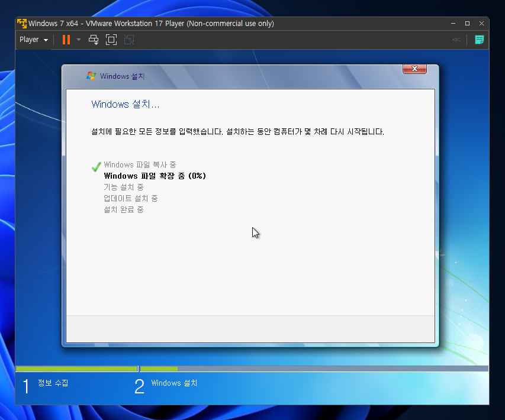Click Send Ctrl+Alt+Del toolbar icon
This screenshot has width=505, height=420.
[x=94, y=40]
